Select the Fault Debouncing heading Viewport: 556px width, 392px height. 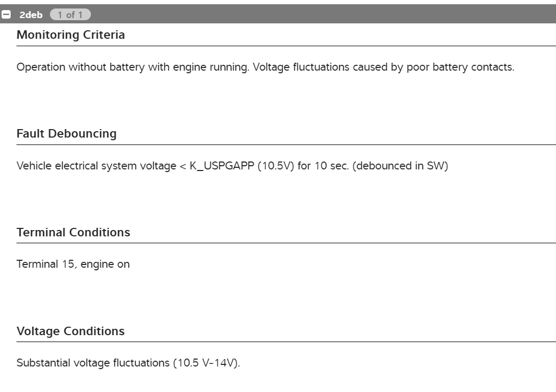coord(66,134)
